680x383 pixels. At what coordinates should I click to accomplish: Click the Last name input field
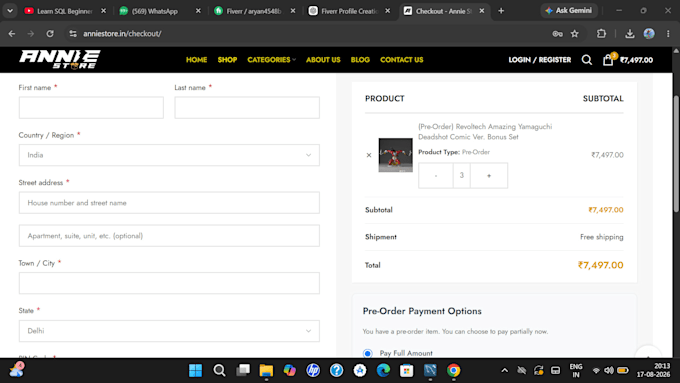click(x=247, y=108)
